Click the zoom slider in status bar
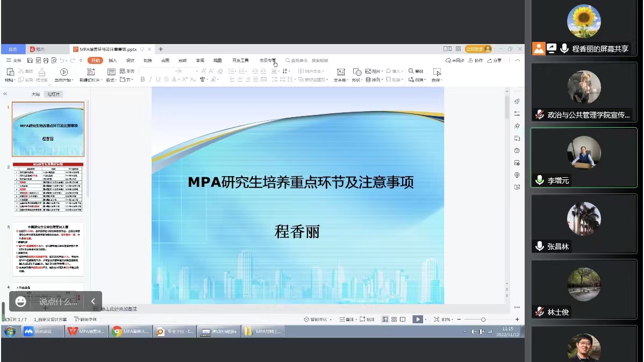This screenshot has width=644, height=362. [x=483, y=319]
